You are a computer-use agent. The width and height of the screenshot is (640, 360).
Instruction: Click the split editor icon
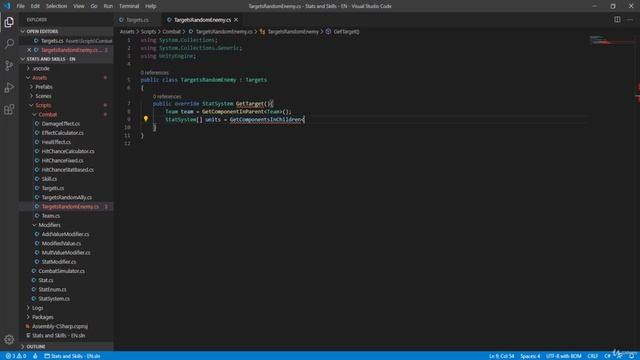[617, 20]
